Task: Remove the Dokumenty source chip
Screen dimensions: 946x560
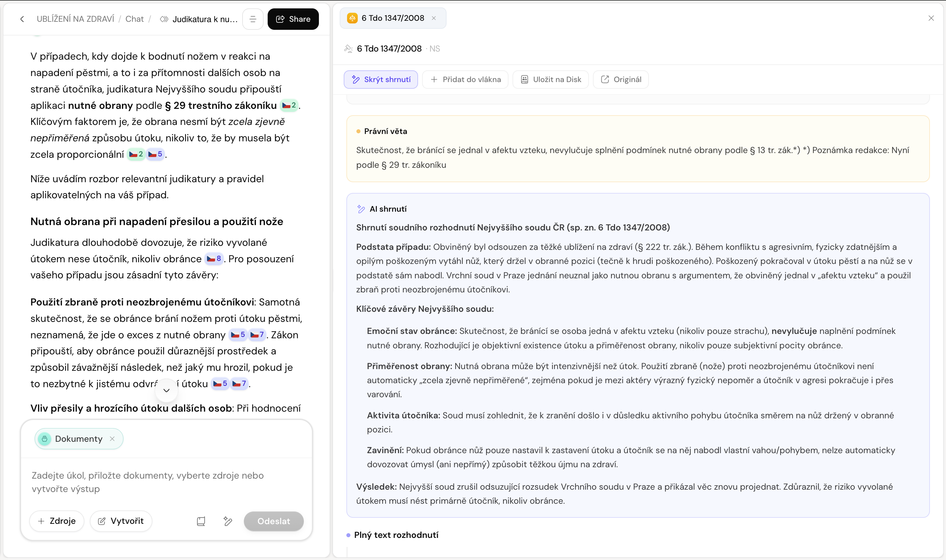Action: pyautogui.click(x=112, y=439)
